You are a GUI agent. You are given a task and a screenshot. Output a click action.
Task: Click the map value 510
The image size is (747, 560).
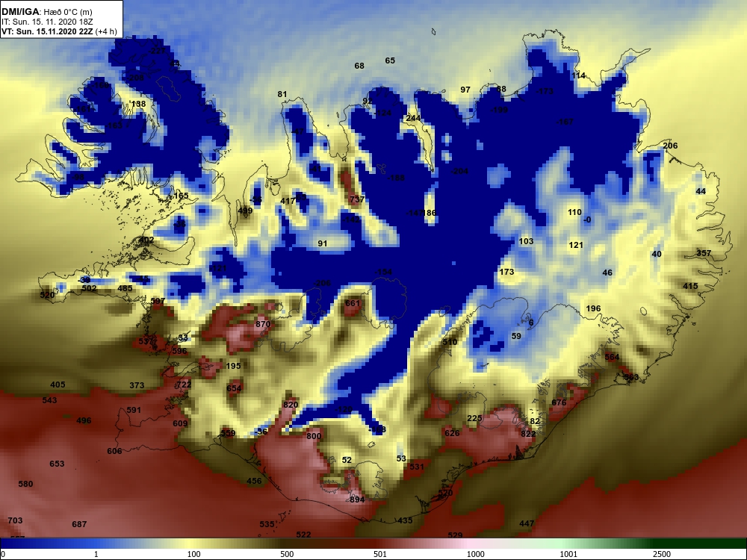pyautogui.click(x=450, y=341)
